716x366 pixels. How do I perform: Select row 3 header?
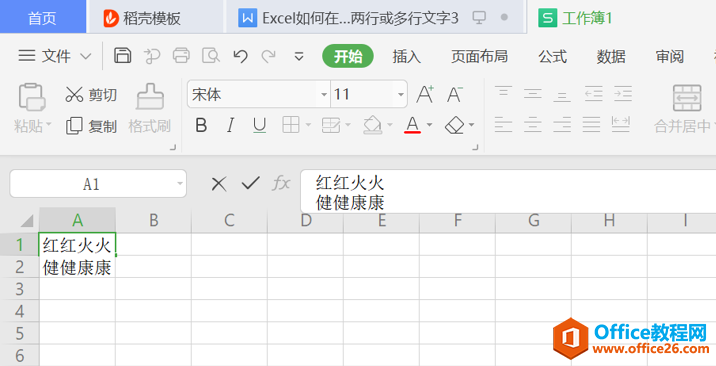coord(20,289)
